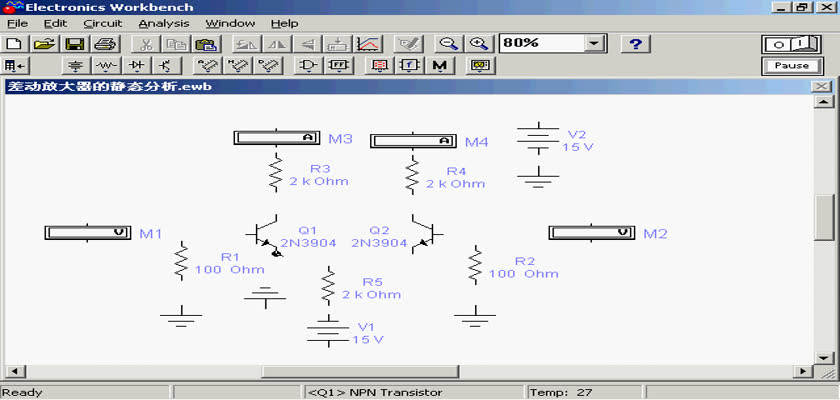Open the Circuit menu
840x400 pixels.
click(x=103, y=24)
